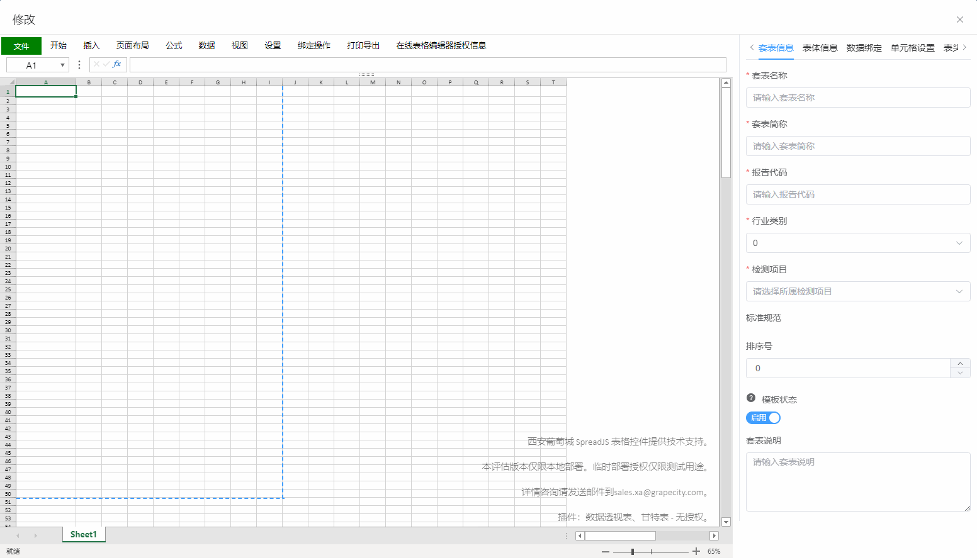Open the 行业类别 dropdown

pos(858,243)
